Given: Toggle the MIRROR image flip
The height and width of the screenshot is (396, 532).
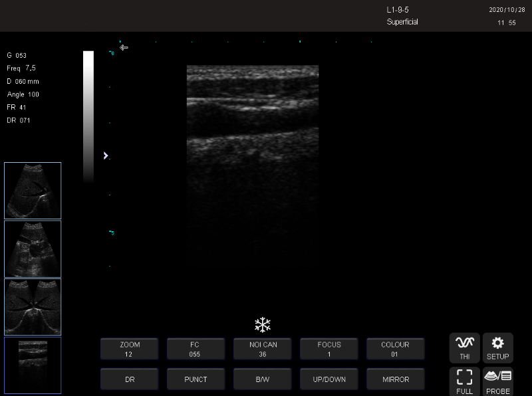Looking at the screenshot, I should (396, 379).
